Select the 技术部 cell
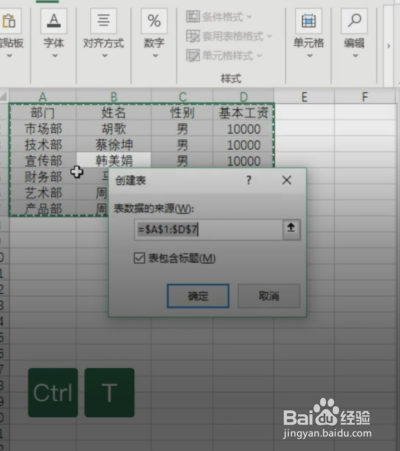This screenshot has height=451, width=400. pos(43,145)
